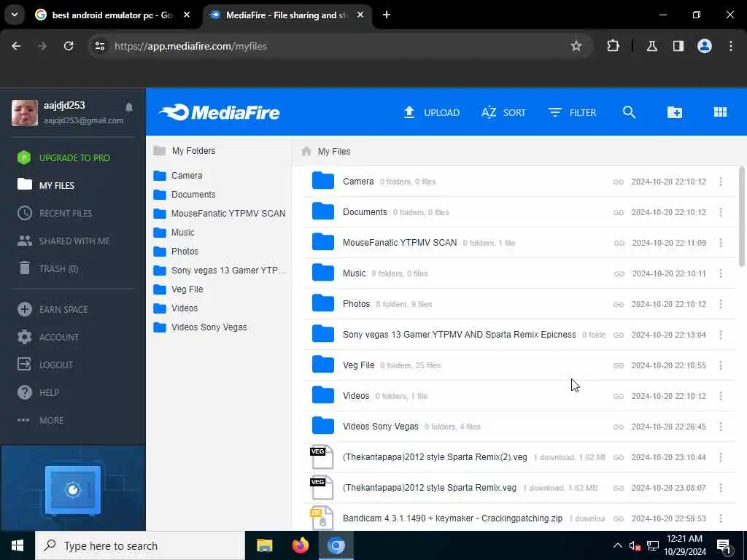Select MouseFanatic YTPMV SCAN in folder tree

click(x=220, y=214)
